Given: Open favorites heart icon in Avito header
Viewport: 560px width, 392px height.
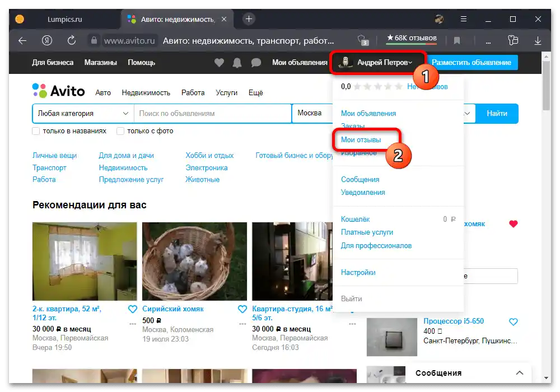Looking at the screenshot, I should (x=219, y=63).
